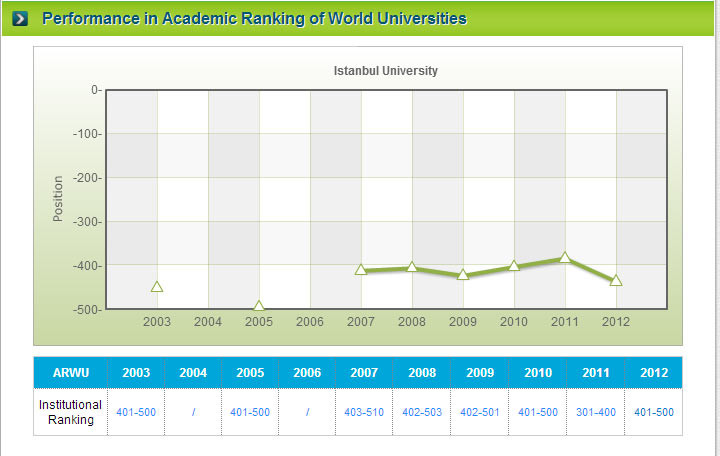Screen dimensions: 720x456
Task: Click the arrow icon beside the Performance heading
Action: pos(19,19)
